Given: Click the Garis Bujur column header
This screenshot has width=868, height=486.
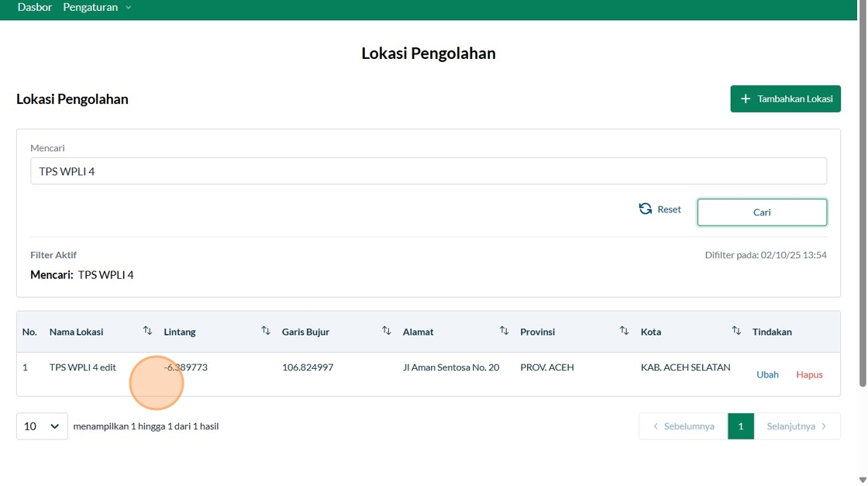Looking at the screenshot, I should click(x=305, y=332).
